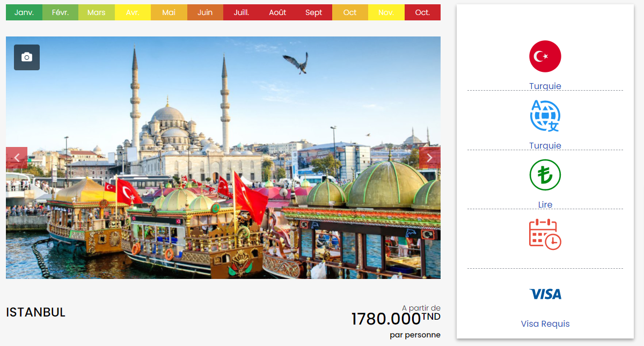This screenshot has height=346, width=644.
Task: Click the green Lira currency icon
Action: (x=545, y=175)
